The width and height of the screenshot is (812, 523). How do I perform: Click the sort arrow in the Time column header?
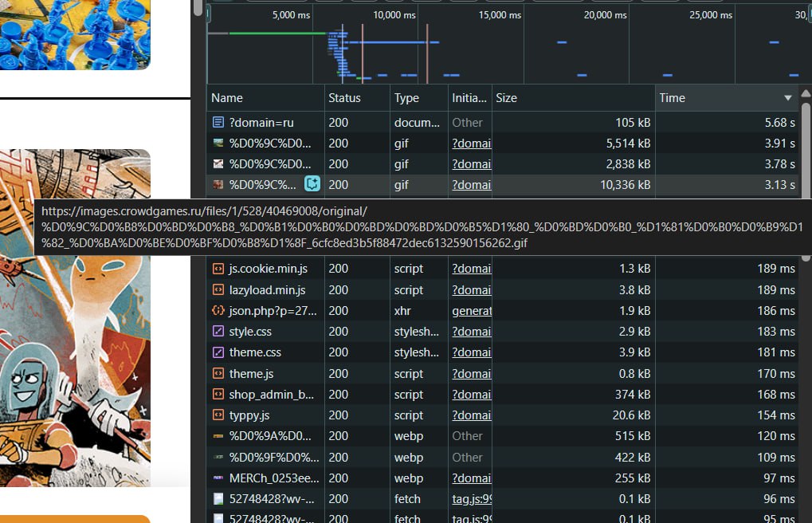[787, 98]
